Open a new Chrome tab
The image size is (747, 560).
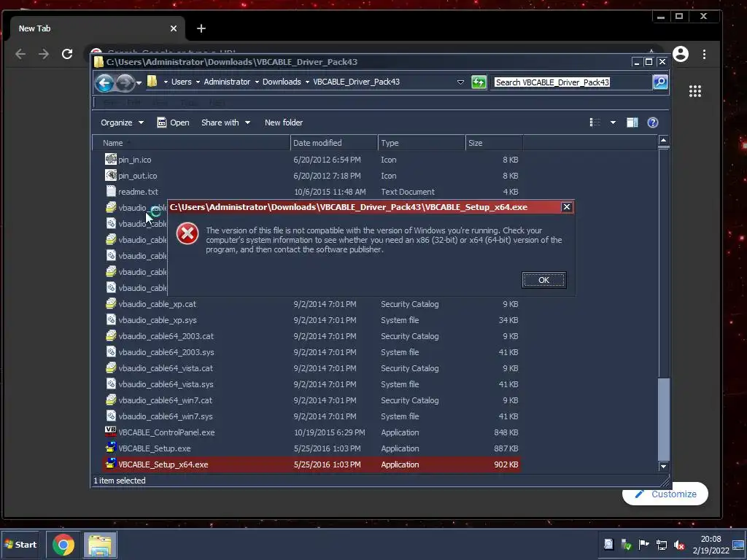coord(201,28)
